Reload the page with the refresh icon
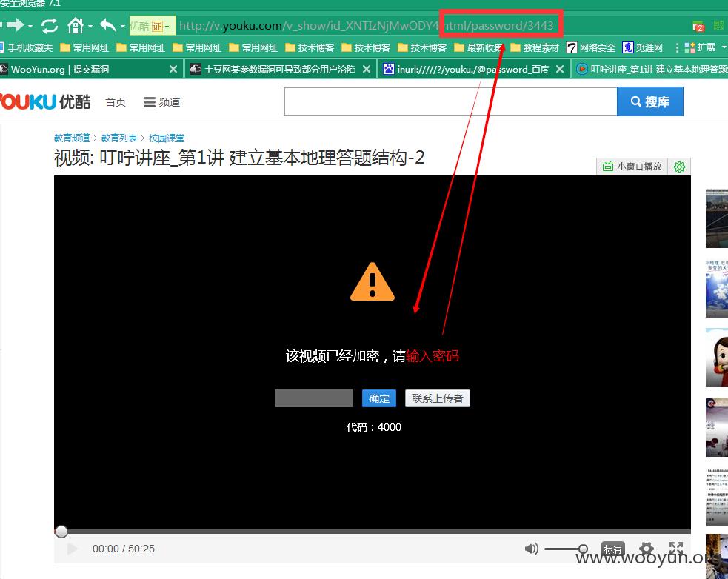This screenshot has height=579, width=728. 49,25
